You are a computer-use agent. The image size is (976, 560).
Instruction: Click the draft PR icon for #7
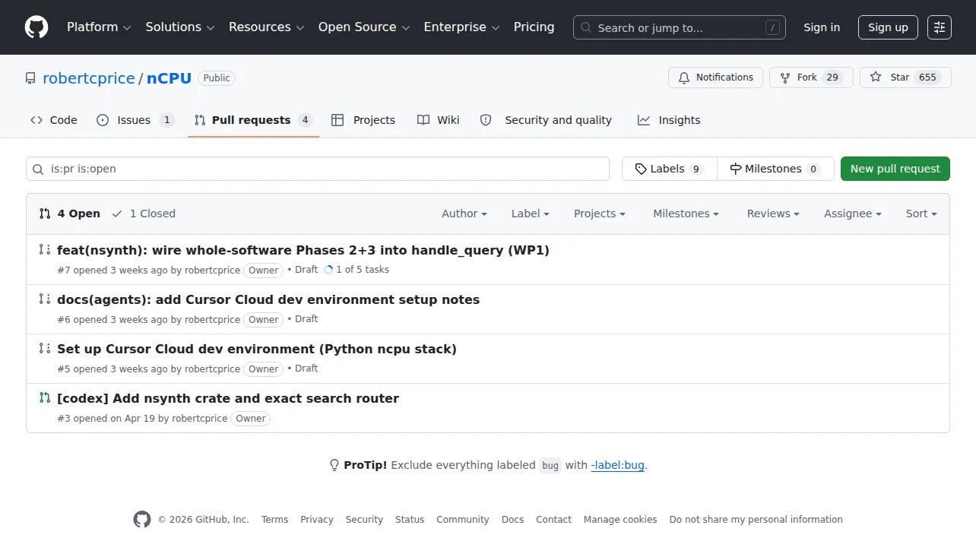(x=45, y=250)
